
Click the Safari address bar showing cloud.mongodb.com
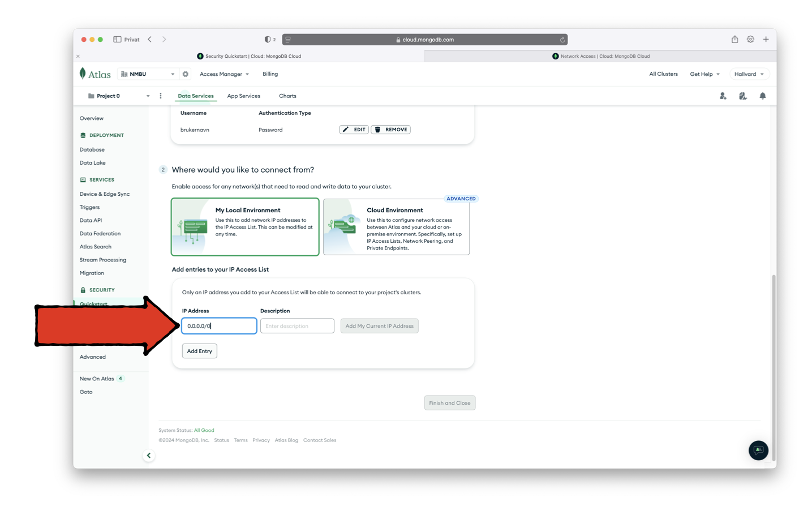[x=425, y=40]
